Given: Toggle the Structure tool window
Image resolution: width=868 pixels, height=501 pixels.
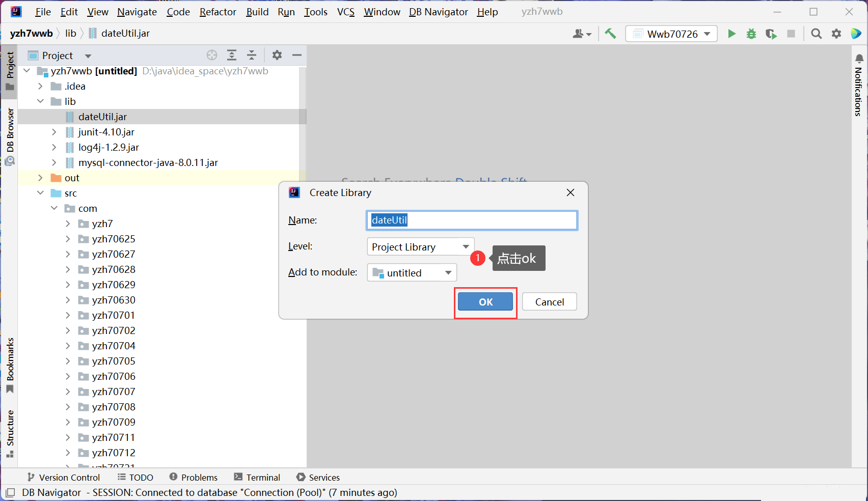Looking at the screenshot, I should (10, 433).
